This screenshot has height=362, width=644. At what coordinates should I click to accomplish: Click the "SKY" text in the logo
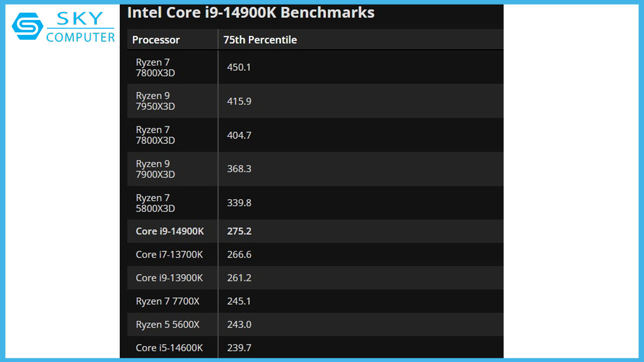pyautogui.click(x=81, y=18)
